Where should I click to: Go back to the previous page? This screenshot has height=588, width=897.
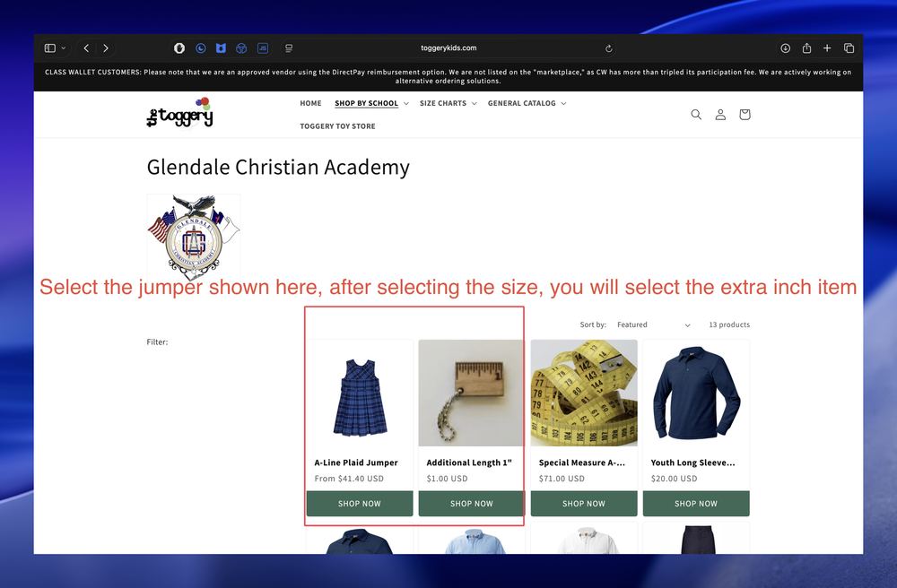(x=86, y=48)
